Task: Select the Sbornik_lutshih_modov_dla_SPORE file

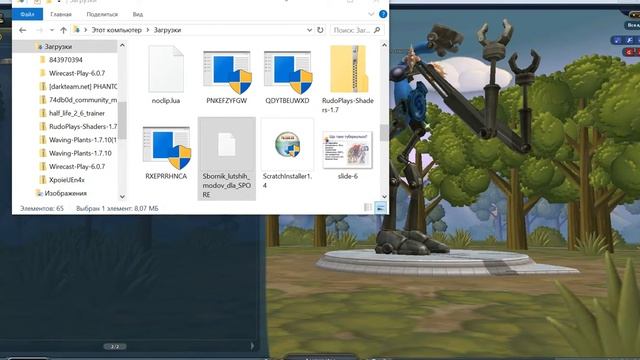Action: pyautogui.click(x=227, y=159)
